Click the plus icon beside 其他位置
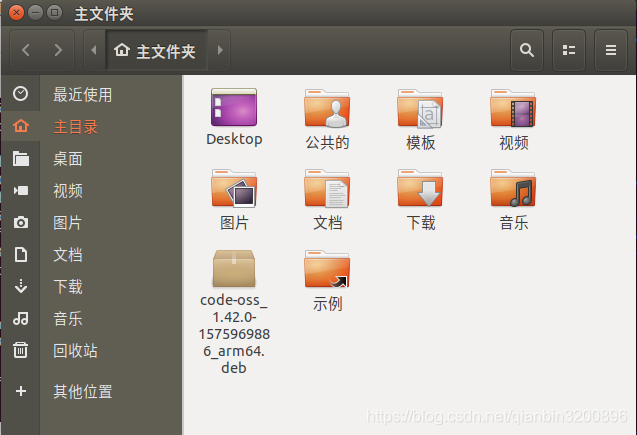The image size is (637, 435). tap(21, 391)
